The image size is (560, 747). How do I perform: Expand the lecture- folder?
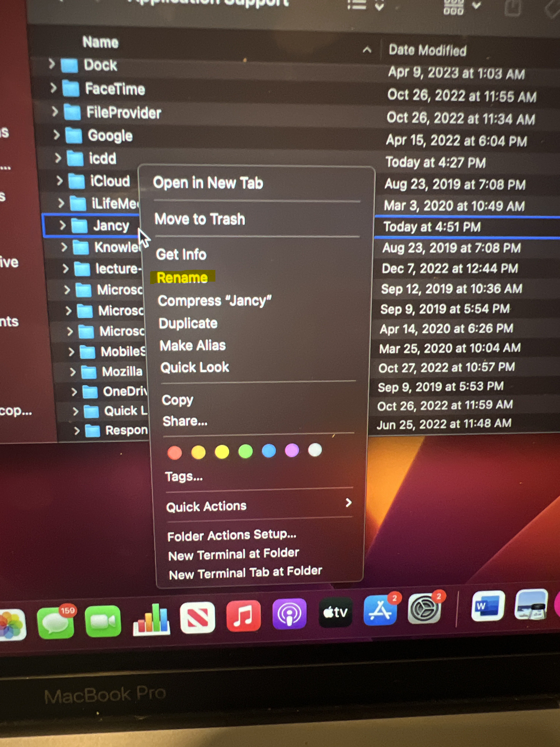(66, 268)
